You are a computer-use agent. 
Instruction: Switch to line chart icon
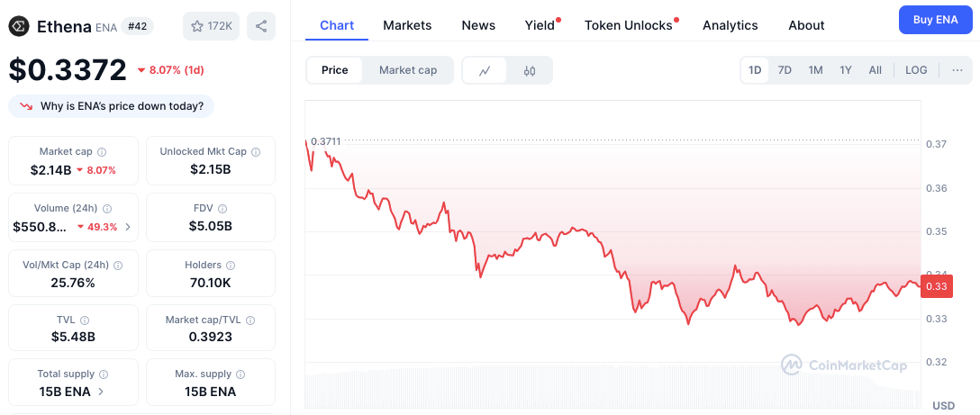(485, 70)
